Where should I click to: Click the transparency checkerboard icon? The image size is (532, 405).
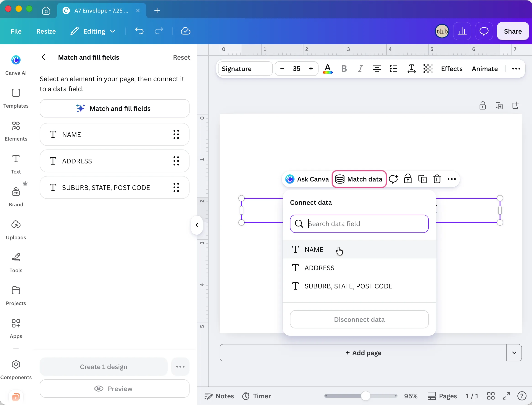[428, 69]
